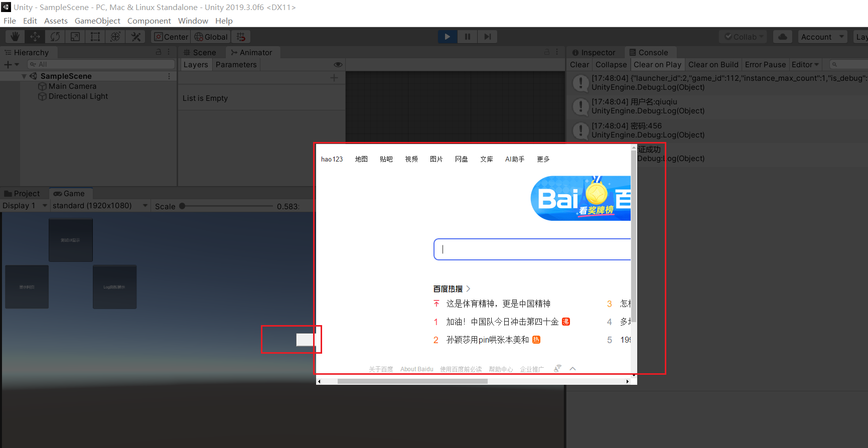Toggle Error Pause option

(x=765, y=65)
